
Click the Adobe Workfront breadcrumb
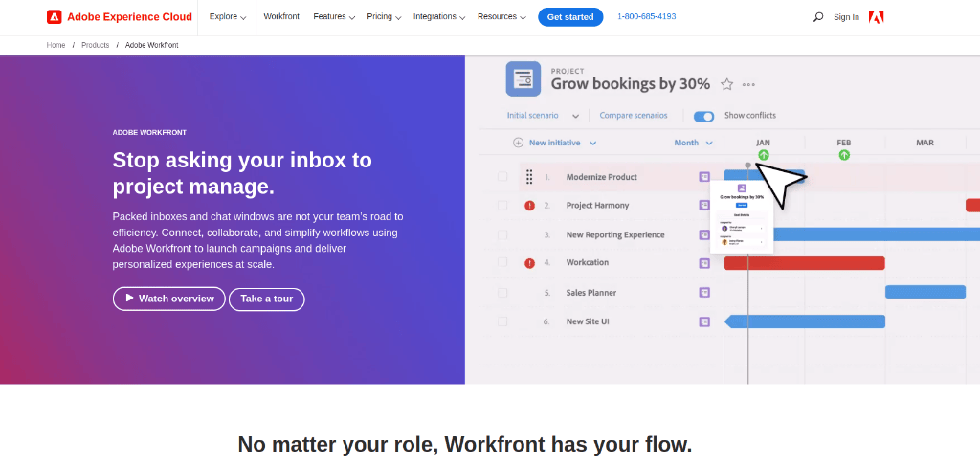(152, 45)
